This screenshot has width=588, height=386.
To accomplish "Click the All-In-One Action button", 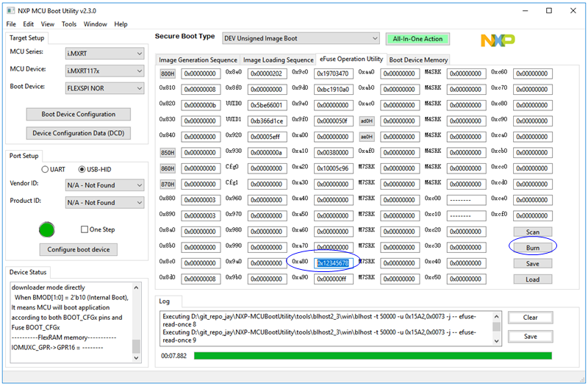I will [x=417, y=39].
